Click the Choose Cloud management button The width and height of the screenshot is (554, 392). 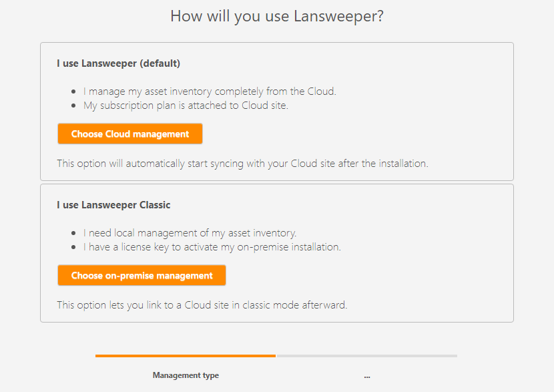(130, 134)
